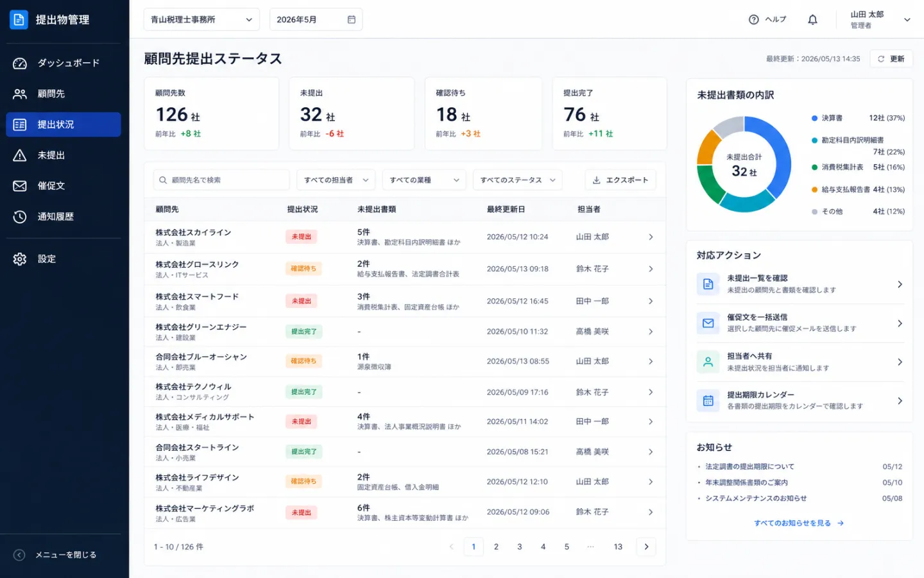This screenshot has height=578, width=924.
Task: Click the 更新 refresh button
Action: (x=891, y=58)
